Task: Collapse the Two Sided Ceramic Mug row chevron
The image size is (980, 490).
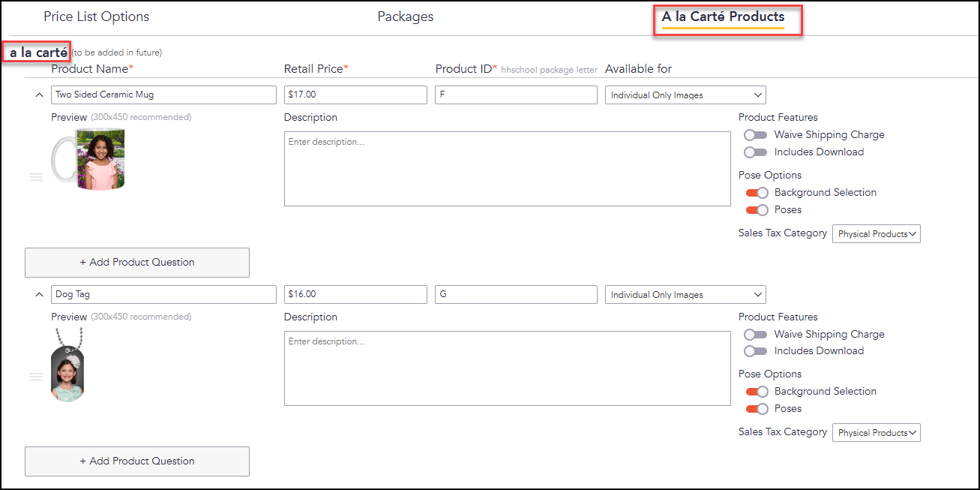Action: 40,95
